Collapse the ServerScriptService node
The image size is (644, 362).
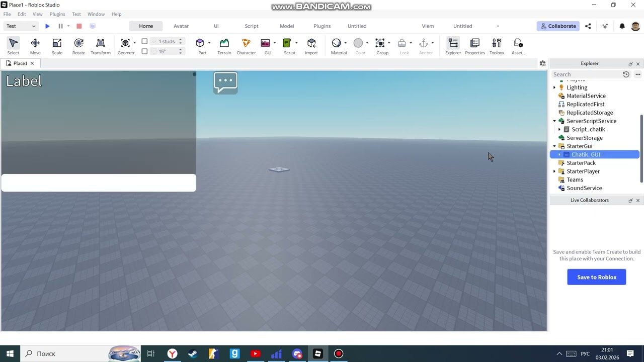click(554, 121)
